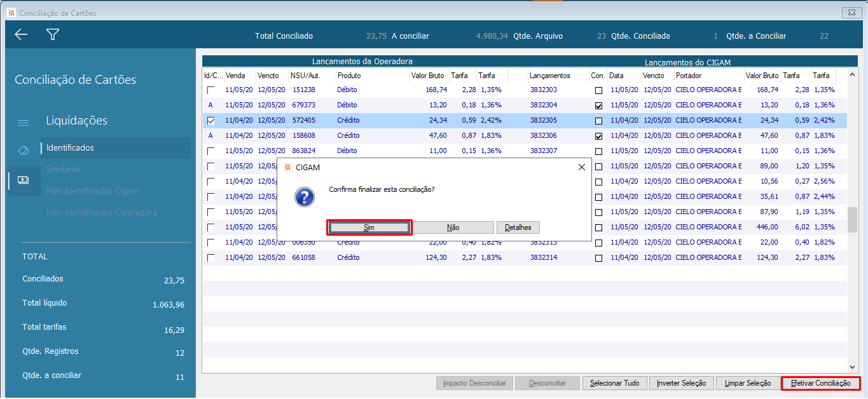Open Detalhes in the dialog
The width and height of the screenshot is (868, 399).
pos(518,227)
